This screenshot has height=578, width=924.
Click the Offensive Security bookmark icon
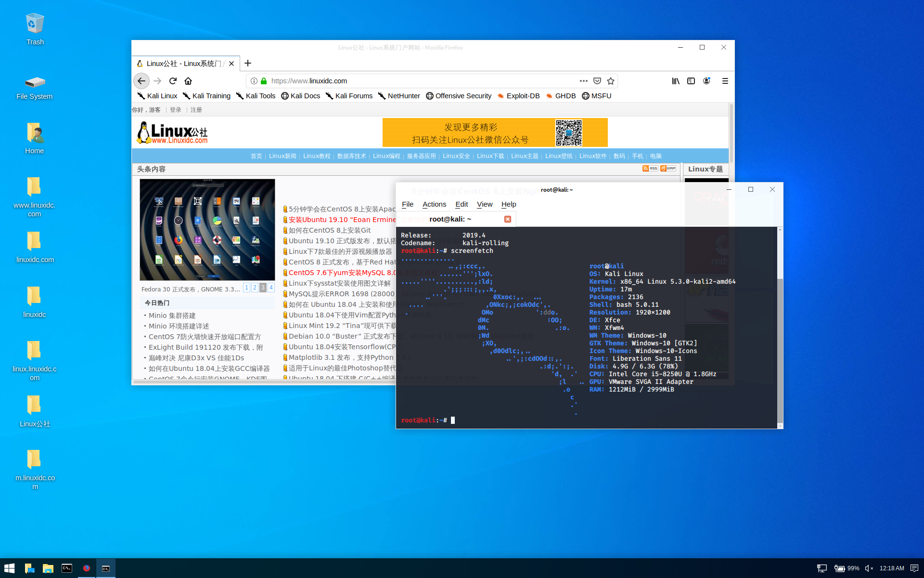point(428,96)
